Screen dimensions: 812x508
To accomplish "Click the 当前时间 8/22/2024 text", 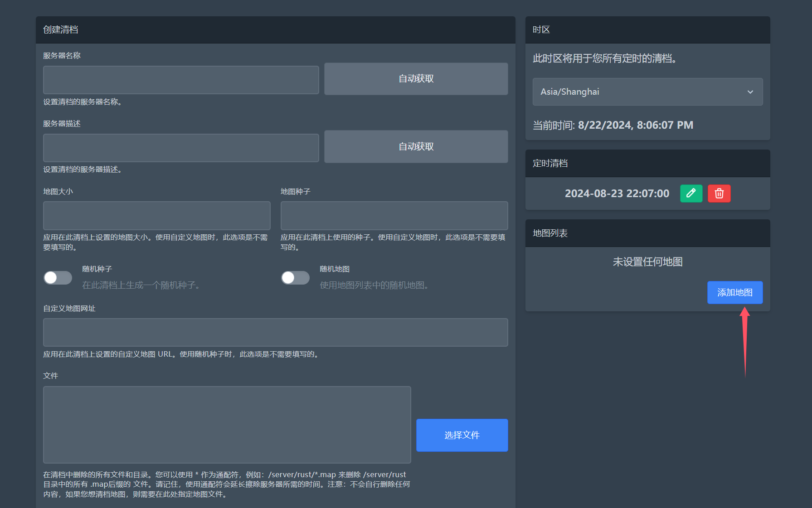I will coord(613,125).
